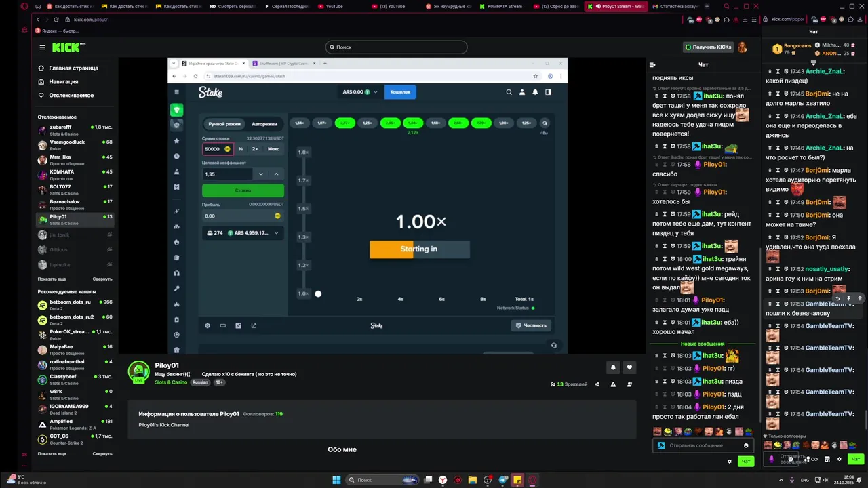
Task: Decrease target multiplier with down chevron
Action: (260, 174)
